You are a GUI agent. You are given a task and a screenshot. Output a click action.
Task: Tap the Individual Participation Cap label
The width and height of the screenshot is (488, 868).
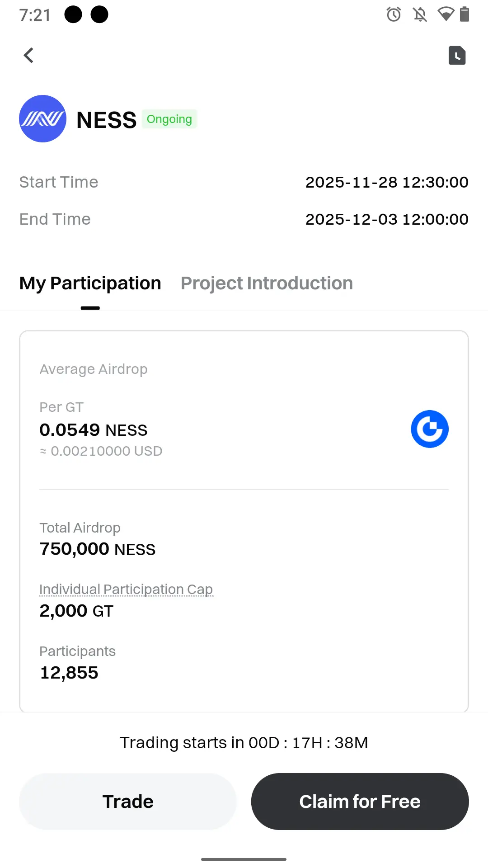coord(126,590)
